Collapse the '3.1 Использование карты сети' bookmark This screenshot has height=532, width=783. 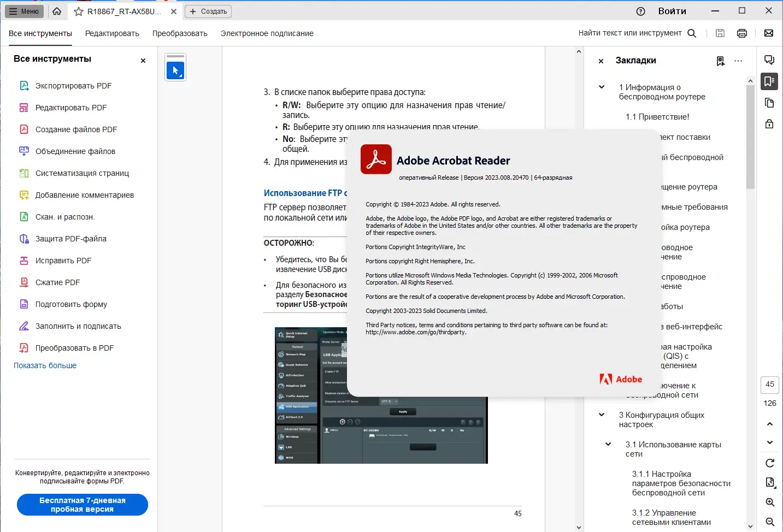click(x=608, y=444)
